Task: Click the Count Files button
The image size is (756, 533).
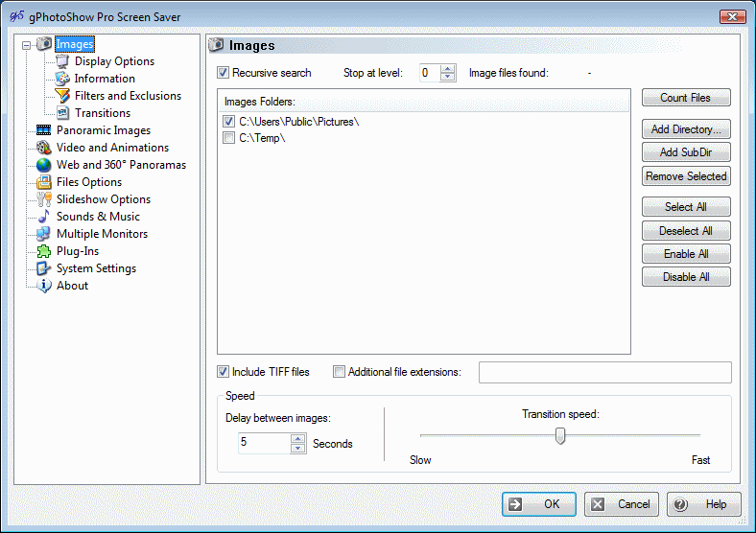Action: (686, 98)
